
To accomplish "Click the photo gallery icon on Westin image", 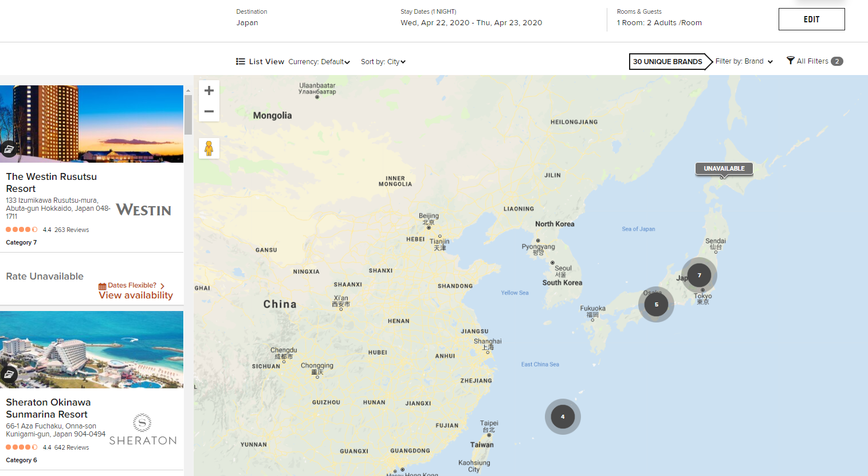I will coord(9,150).
